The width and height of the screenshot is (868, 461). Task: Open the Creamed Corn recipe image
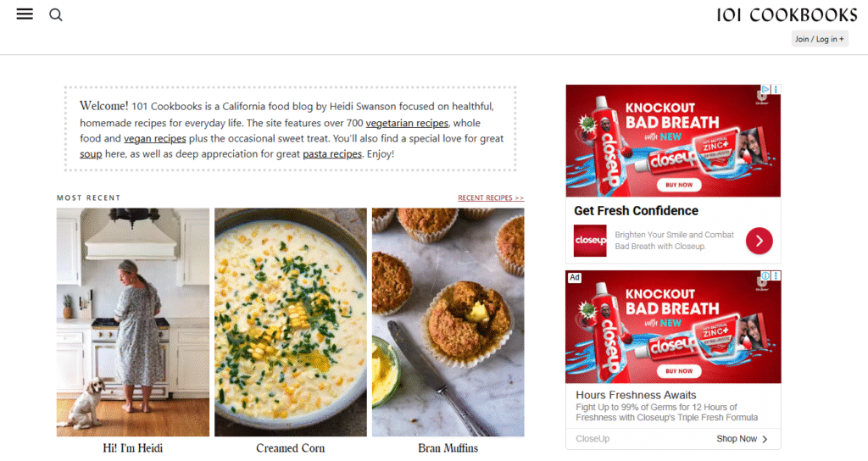click(x=291, y=322)
